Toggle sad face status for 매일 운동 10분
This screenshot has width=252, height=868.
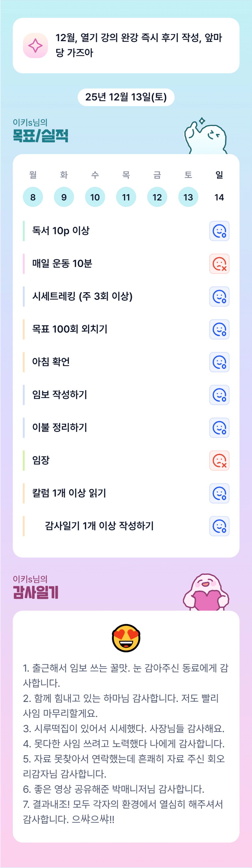pyautogui.click(x=219, y=264)
